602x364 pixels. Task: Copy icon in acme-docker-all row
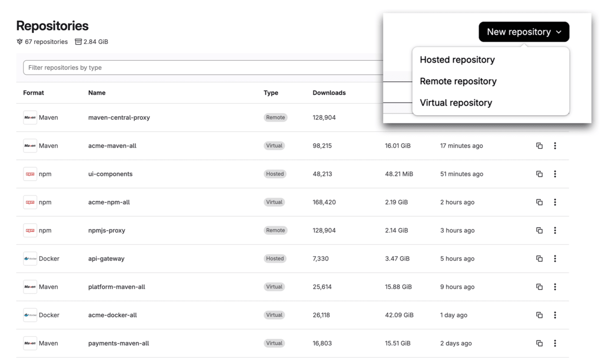(539, 315)
